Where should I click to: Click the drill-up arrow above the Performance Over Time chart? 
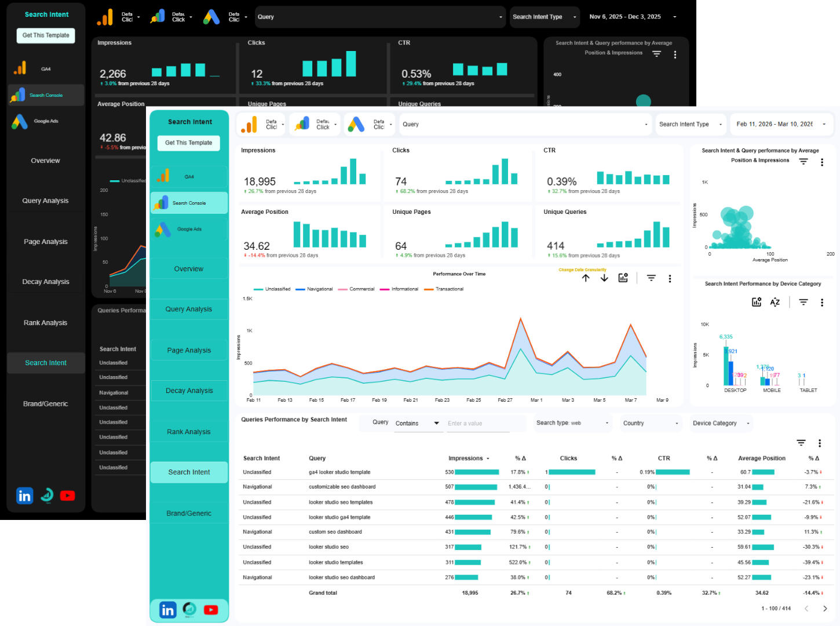[586, 278]
